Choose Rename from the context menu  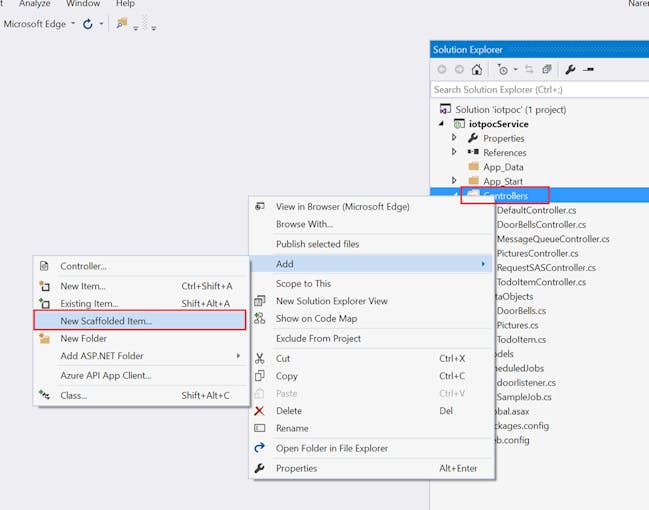[371, 428]
